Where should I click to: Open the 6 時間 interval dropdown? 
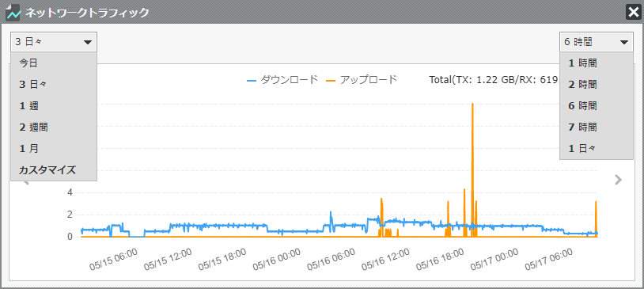596,41
